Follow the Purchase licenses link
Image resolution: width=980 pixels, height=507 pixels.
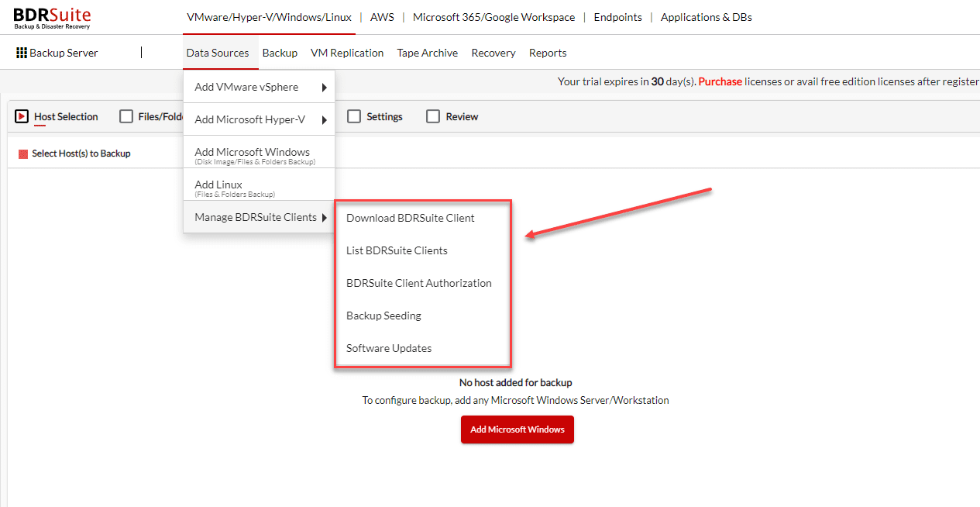coord(720,81)
